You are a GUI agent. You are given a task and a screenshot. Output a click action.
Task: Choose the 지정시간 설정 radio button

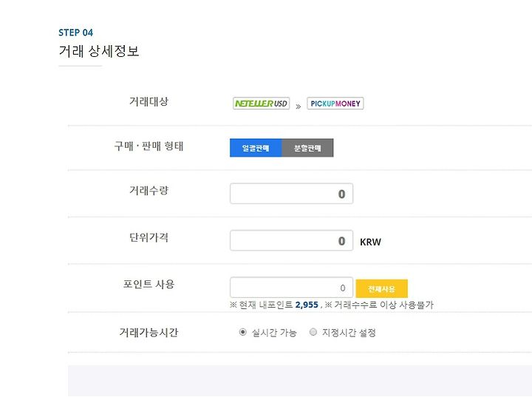click(x=313, y=332)
